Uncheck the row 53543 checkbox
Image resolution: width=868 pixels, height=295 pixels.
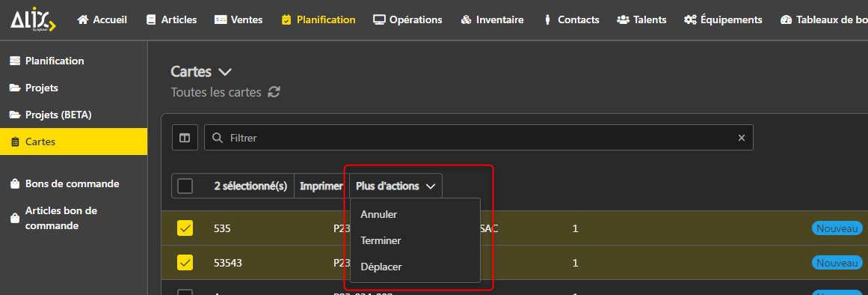(185, 262)
